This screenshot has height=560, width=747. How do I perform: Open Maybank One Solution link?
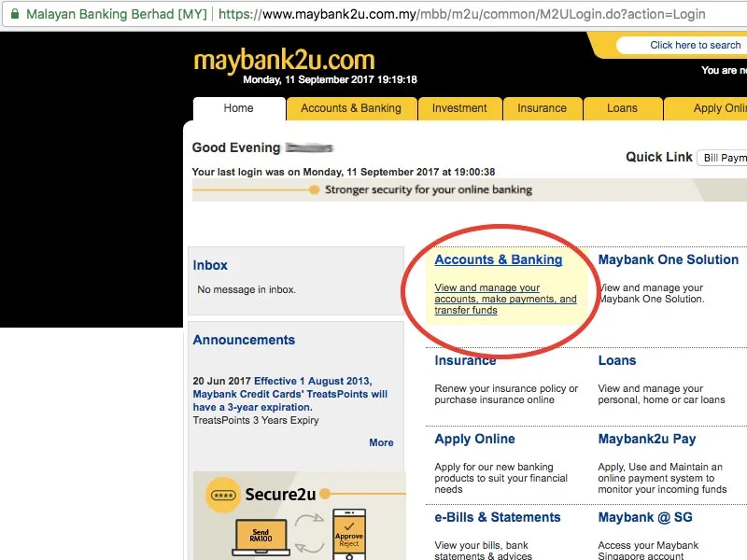(669, 259)
